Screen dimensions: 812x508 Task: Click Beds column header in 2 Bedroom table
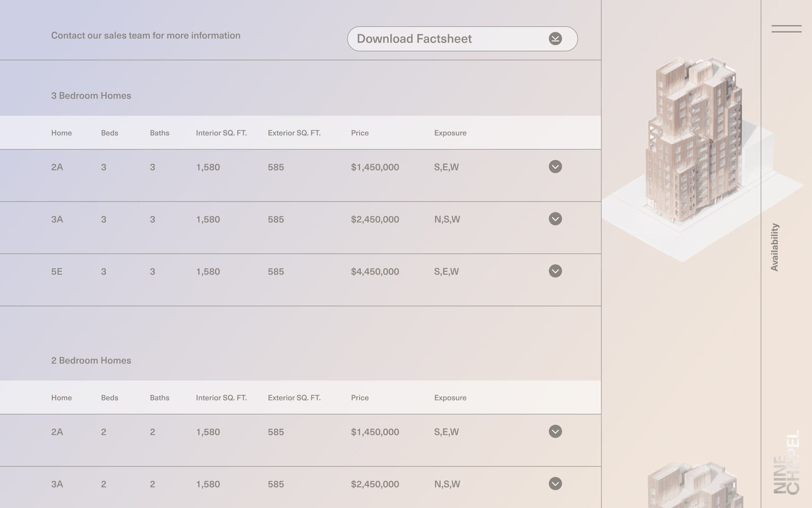pyautogui.click(x=110, y=398)
